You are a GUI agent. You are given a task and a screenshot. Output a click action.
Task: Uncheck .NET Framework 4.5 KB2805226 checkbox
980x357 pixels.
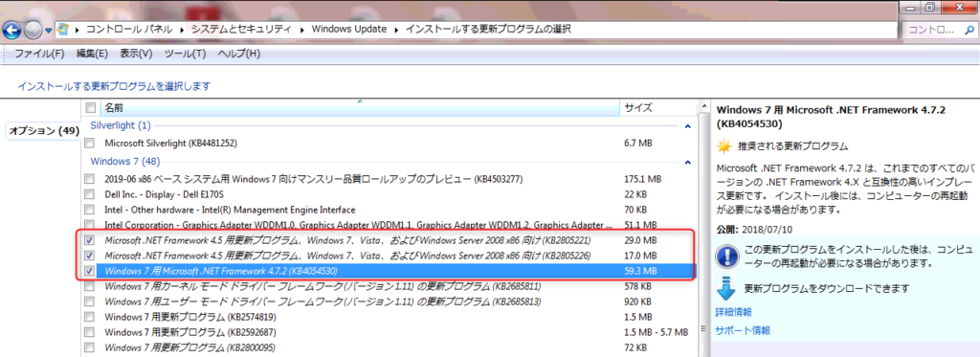(90, 256)
